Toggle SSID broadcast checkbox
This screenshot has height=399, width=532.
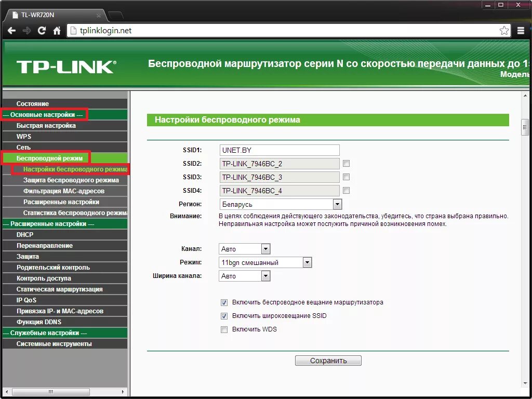coord(224,316)
